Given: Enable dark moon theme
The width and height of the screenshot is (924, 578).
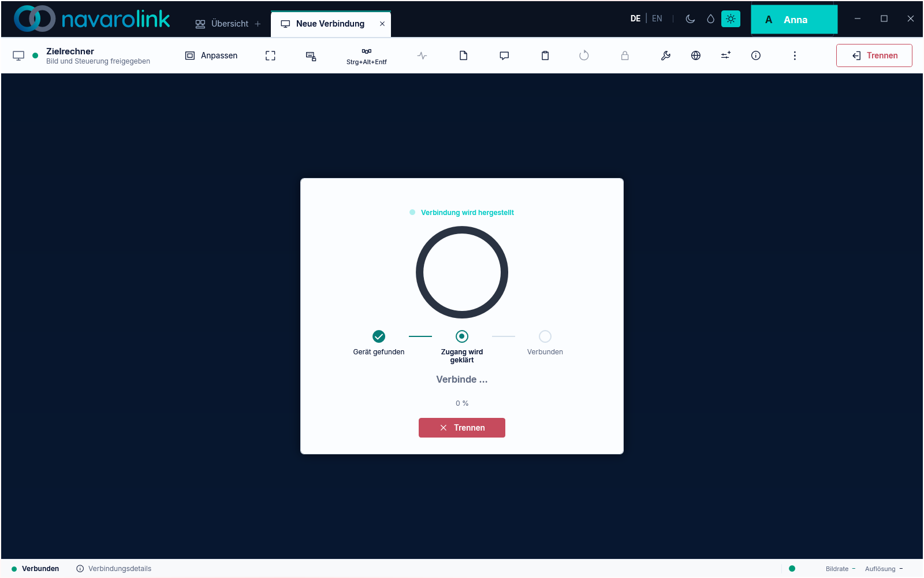Looking at the screenshot, I should (690, 18).
